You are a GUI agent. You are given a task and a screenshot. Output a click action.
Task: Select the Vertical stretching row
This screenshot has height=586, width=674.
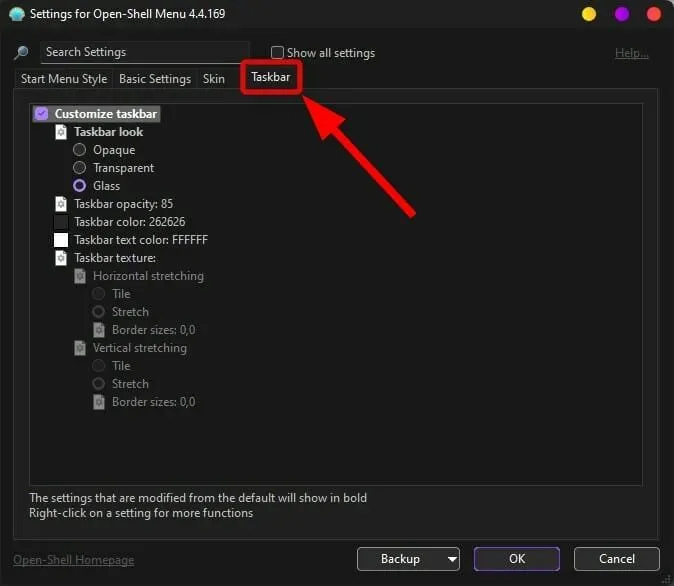click(x=140, y=348)
